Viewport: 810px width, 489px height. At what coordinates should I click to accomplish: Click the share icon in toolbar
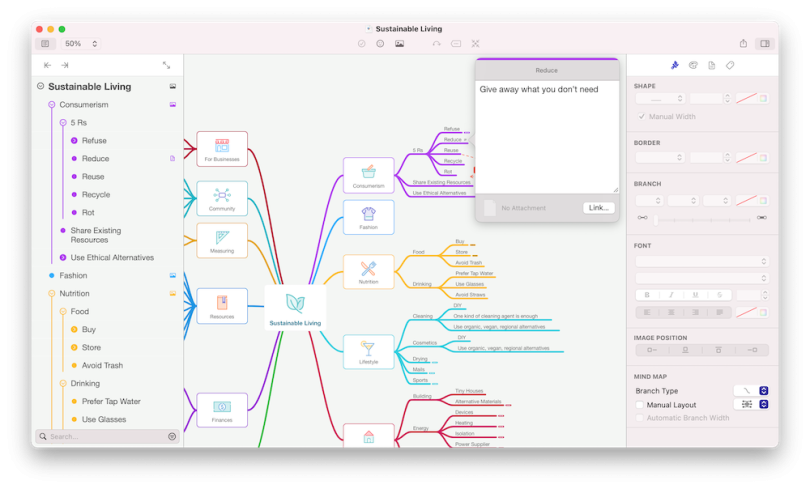[743, 43]
